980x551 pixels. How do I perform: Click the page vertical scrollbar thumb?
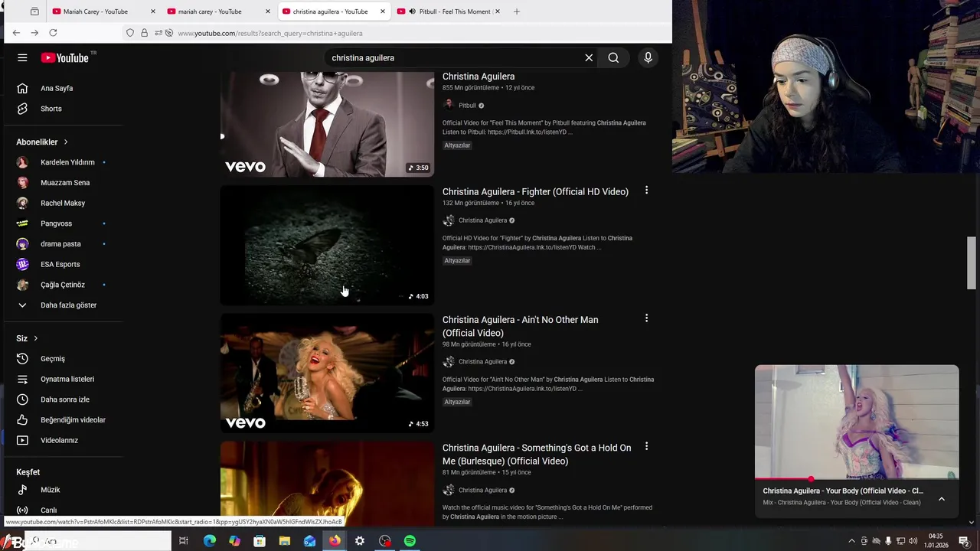tap(972, 262)
